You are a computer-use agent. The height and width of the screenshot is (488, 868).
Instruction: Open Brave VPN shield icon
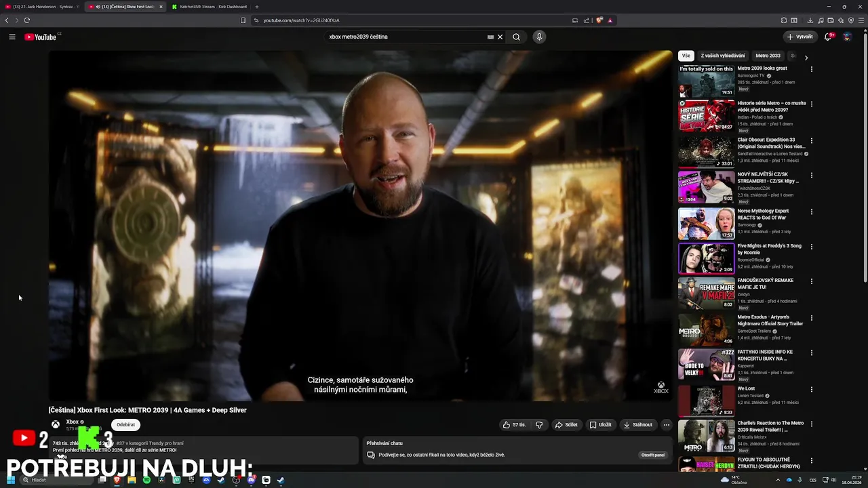pos(850,20)
